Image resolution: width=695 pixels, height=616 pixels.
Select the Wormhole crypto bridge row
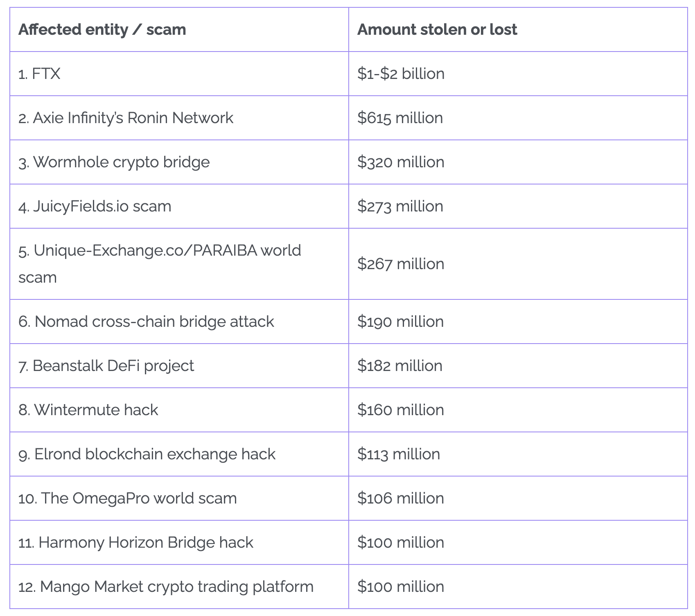coord(114,162)
